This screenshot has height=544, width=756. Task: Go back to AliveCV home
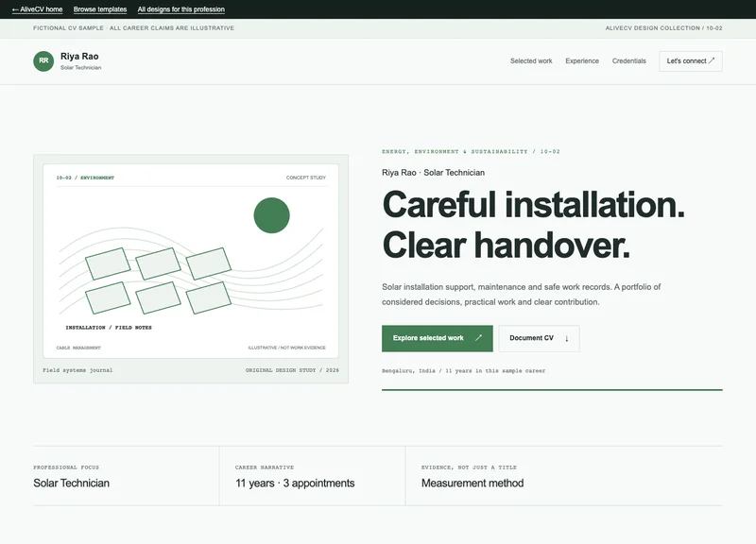coord(37,9)
